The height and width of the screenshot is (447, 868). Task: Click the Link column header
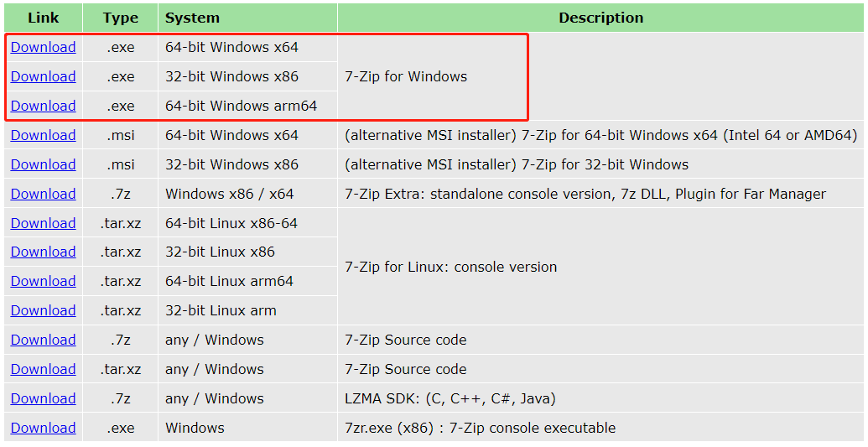[43, 18]
